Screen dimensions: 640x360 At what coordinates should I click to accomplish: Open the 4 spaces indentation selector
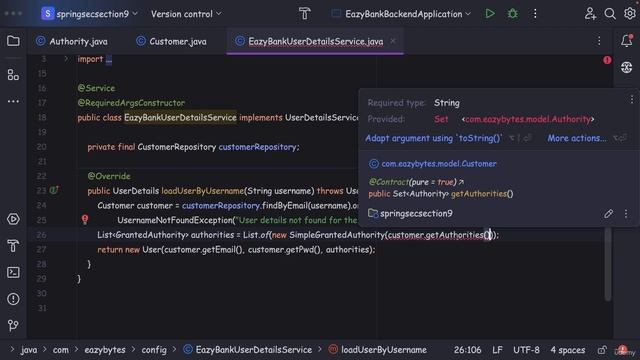[x=567, y=350]
